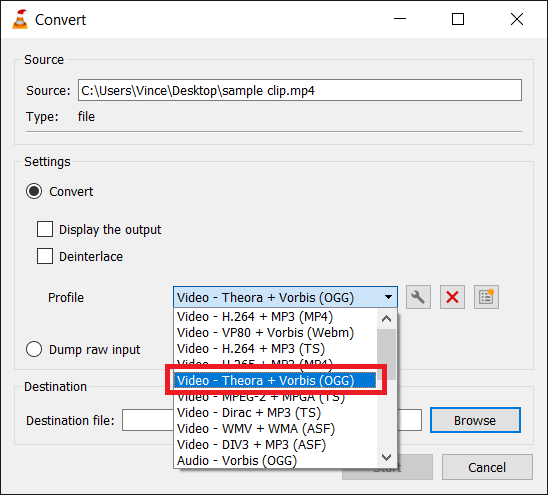The image size is (548, 495).
Task: Select the Convert radio button
Action: pyautogui.click(x=34, y=191)
